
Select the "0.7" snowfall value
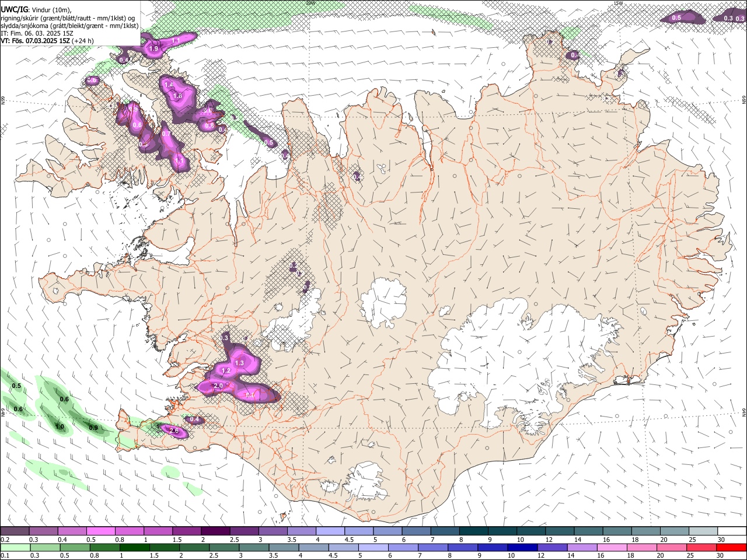click(166, 134)
